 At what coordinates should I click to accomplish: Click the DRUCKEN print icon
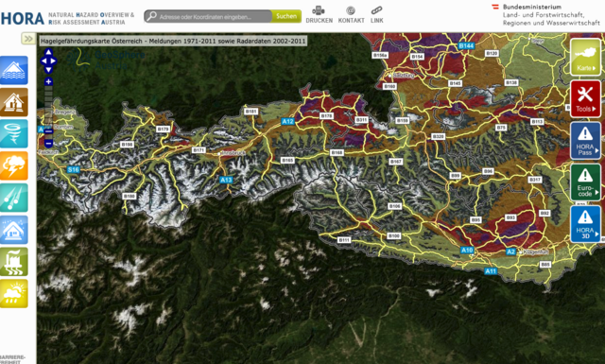[x=319, y=10]
